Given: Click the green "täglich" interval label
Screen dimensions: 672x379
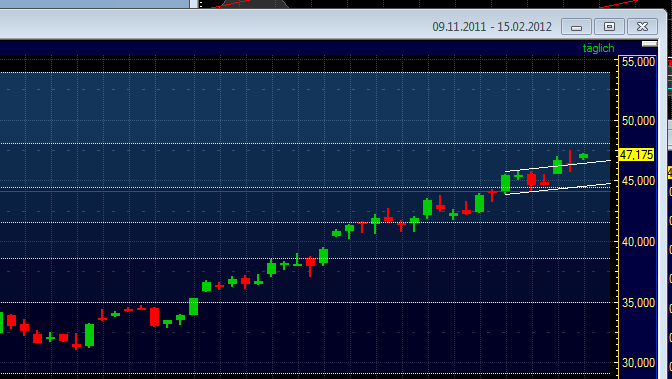Looking at the screenshot, I should pos(598,48).
